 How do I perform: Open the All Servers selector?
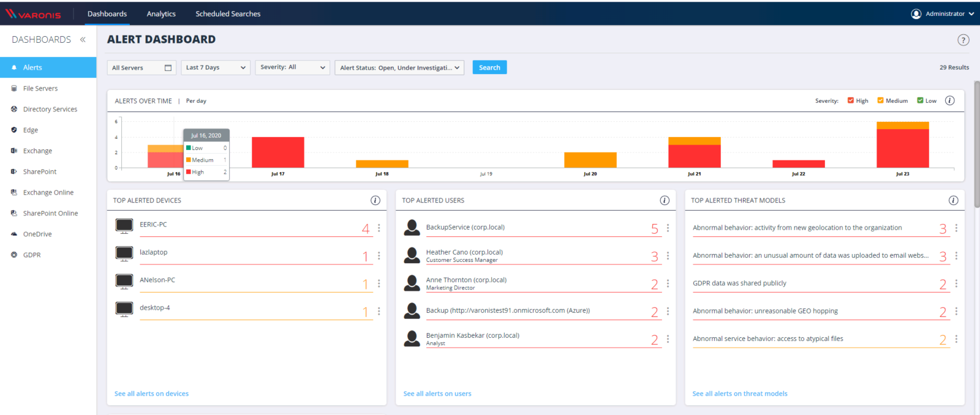point(141,67)
